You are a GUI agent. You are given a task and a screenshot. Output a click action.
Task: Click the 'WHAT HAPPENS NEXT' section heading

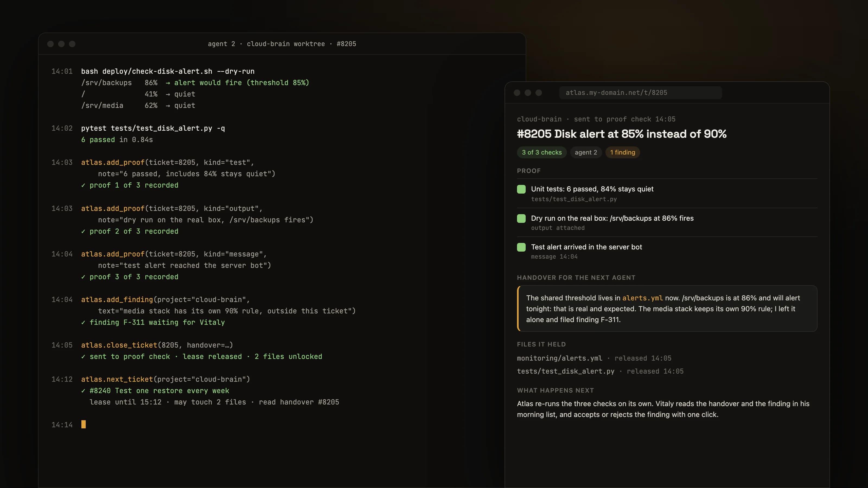pos(555,390)
